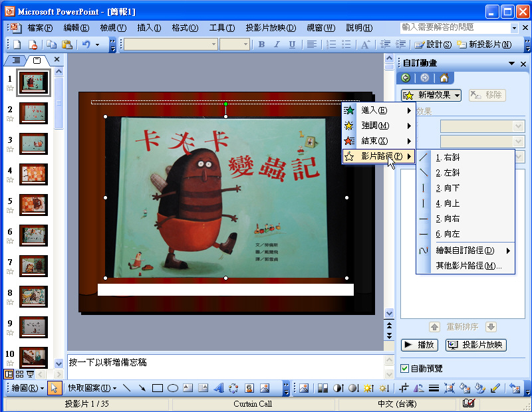Select the Line drawing tool
The width and height of the screenshot is (532, 412).
(126, 387)
